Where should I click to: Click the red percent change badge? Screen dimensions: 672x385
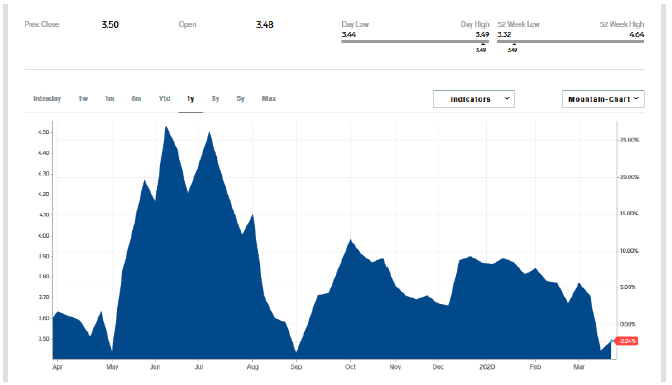click(x=626, y=341)
